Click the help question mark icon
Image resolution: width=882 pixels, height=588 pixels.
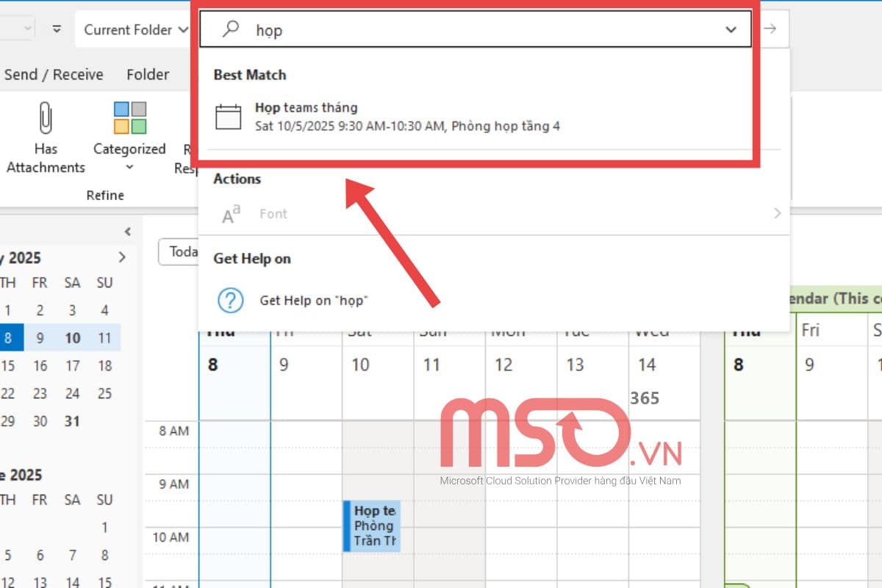[x=231, y=300]
